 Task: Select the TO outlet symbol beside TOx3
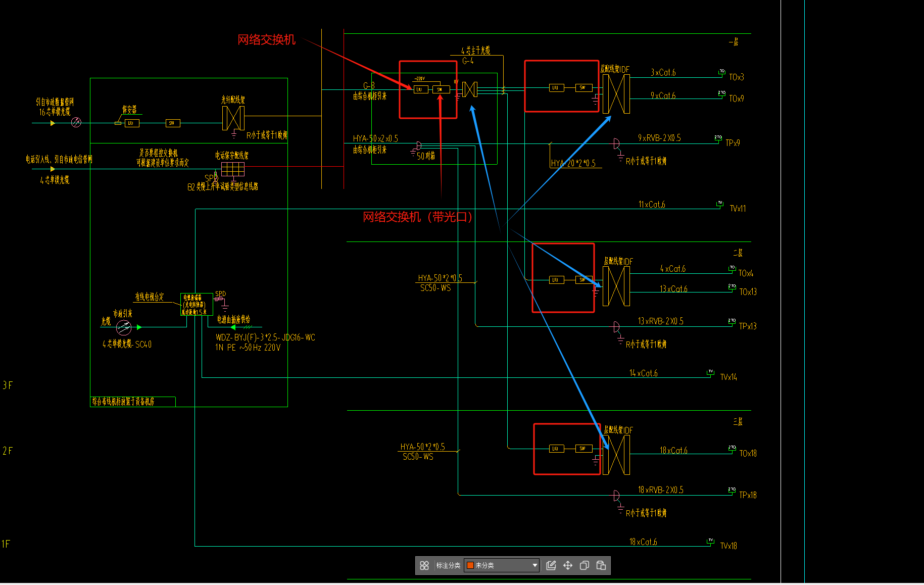tap(722, 72)
